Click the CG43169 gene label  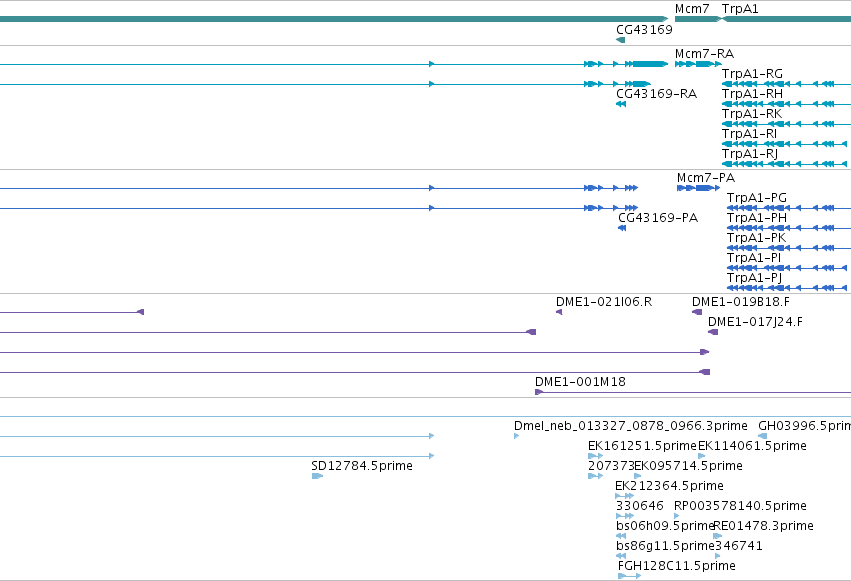[x=644, y=29]
